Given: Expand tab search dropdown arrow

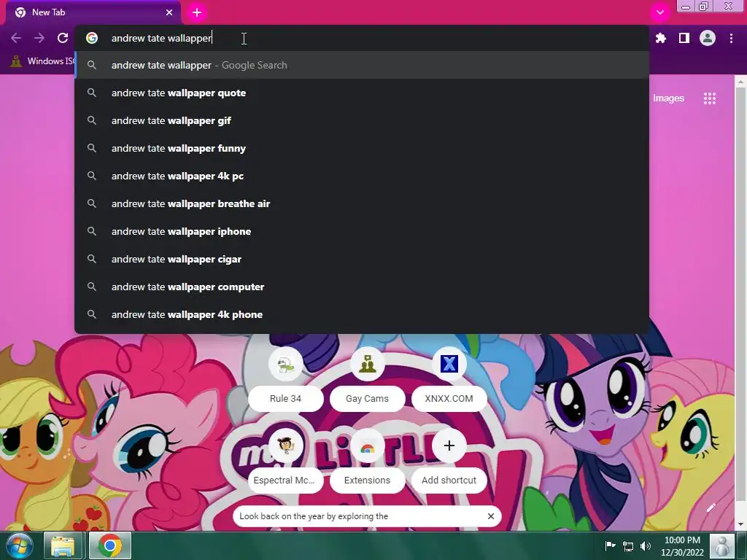Looking at the screenshot, I should [659, 12].
